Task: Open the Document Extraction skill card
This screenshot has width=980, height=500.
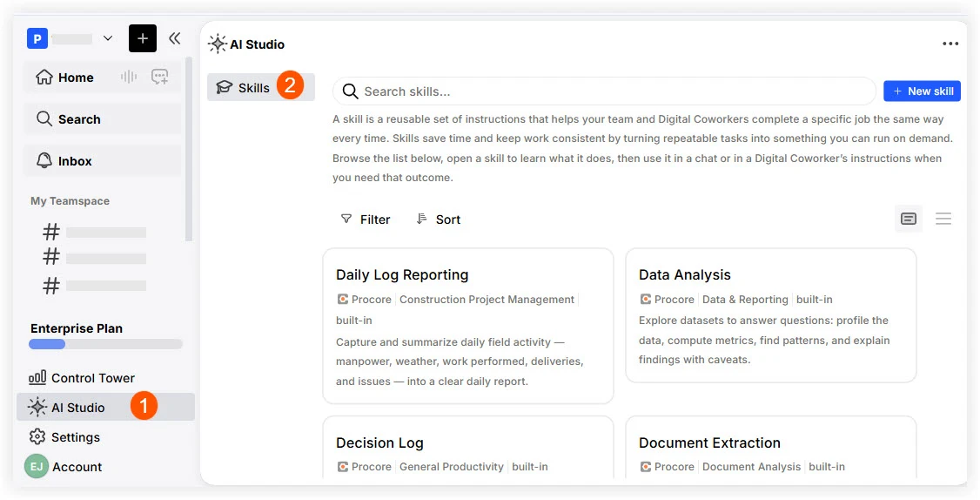Action: point(771,448)
